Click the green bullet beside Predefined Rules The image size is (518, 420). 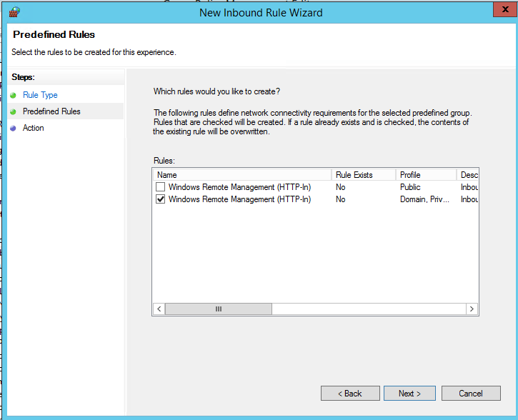click(x=13, y=111)
